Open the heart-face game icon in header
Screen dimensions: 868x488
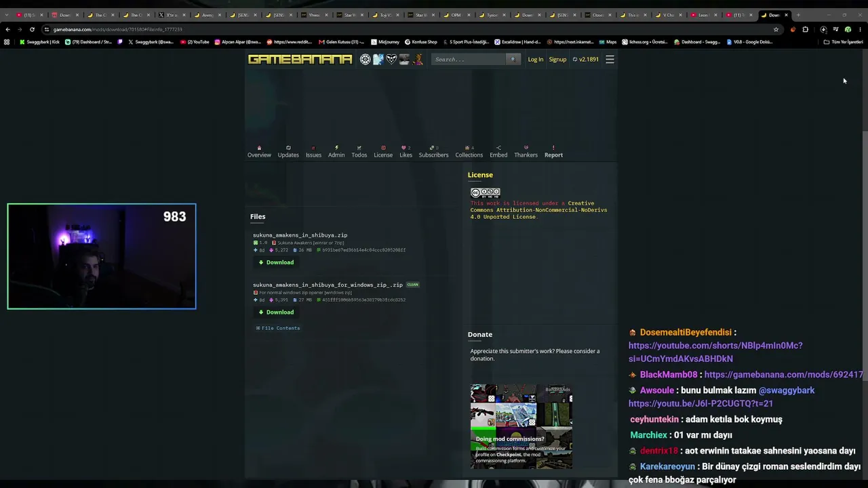391,60
